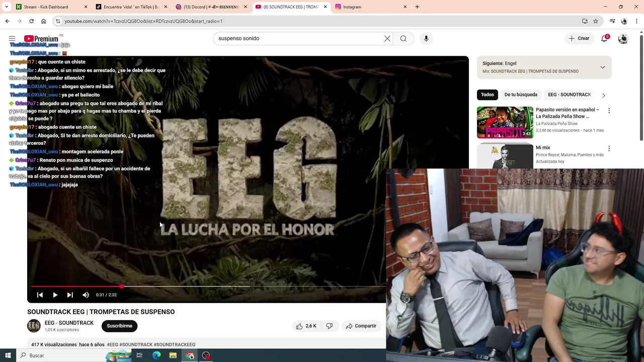The image size is (644, 362).
Task: Switch to the TikTok 'vidal' tab
Action: 131,7
